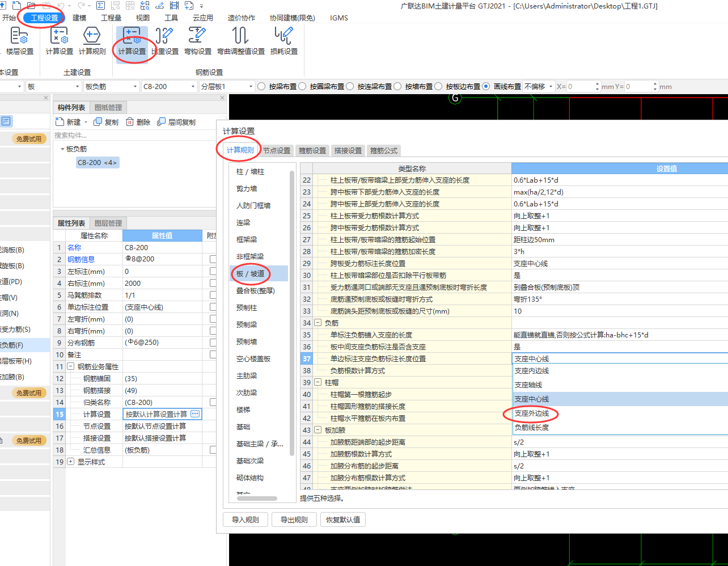Click 层间复制 copy between floors icon
This screenshot has width=728, height=566.
click(x=162, y=122)
